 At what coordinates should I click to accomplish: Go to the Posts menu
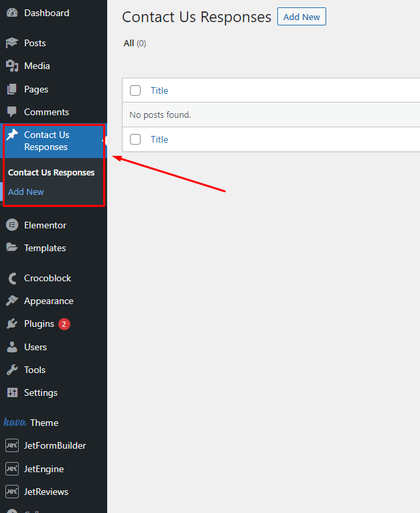[35, 43]
